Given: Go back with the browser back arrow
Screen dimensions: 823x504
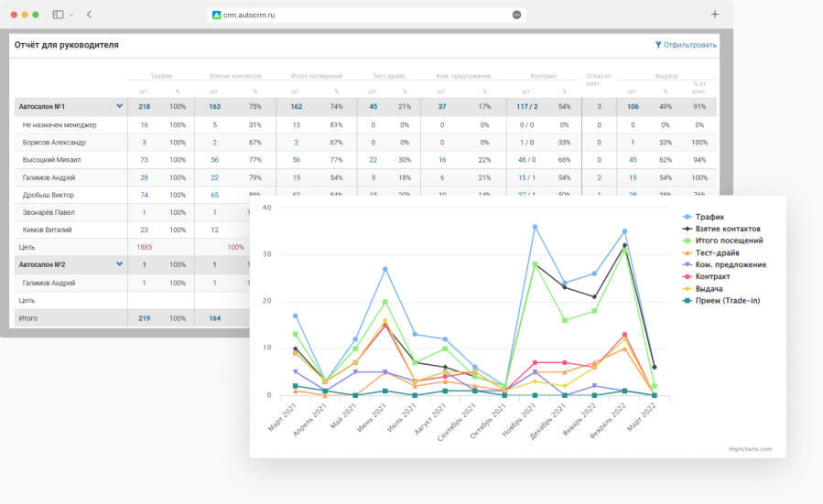Looking at the screenshot, I should 89,15.
